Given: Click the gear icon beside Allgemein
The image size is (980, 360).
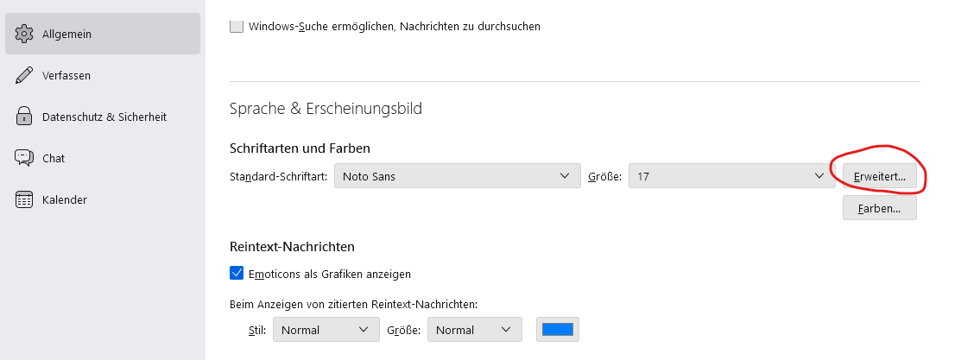Looking at the screenshot, I should [x=24, y=34].
